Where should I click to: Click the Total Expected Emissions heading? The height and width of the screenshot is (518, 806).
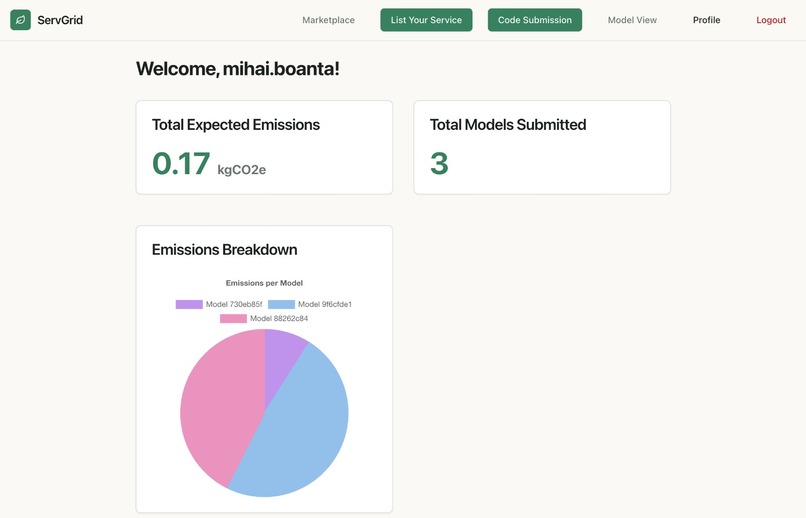(x=236, y=124)
